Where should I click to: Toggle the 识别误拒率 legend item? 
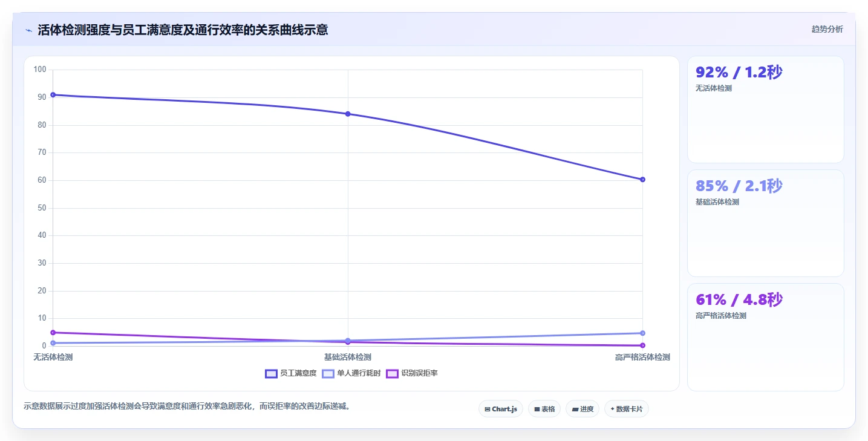[412, 373]
